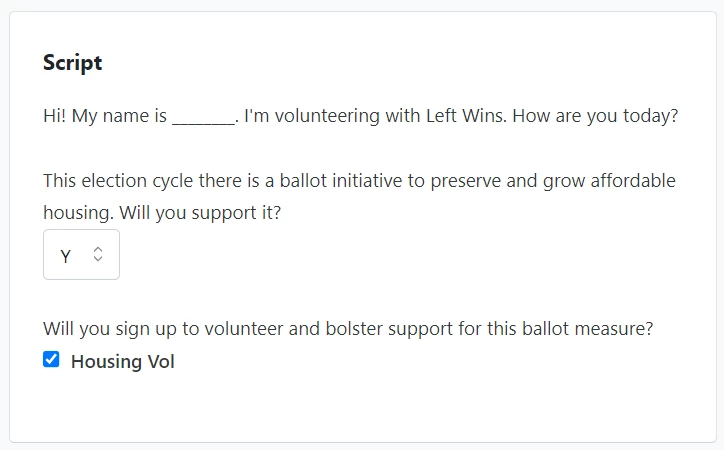724x450 pixels.
Task: Click the up-down chevron icon in dropdown
Action: point(98,255)
